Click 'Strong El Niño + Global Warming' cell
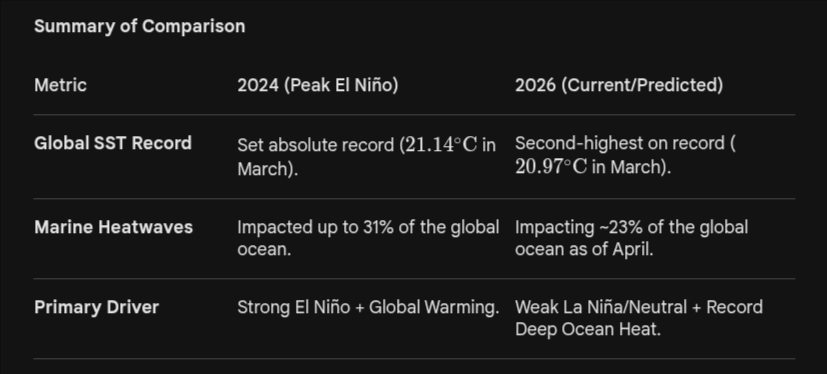The image size is (827, 374). tap(368, 308)
